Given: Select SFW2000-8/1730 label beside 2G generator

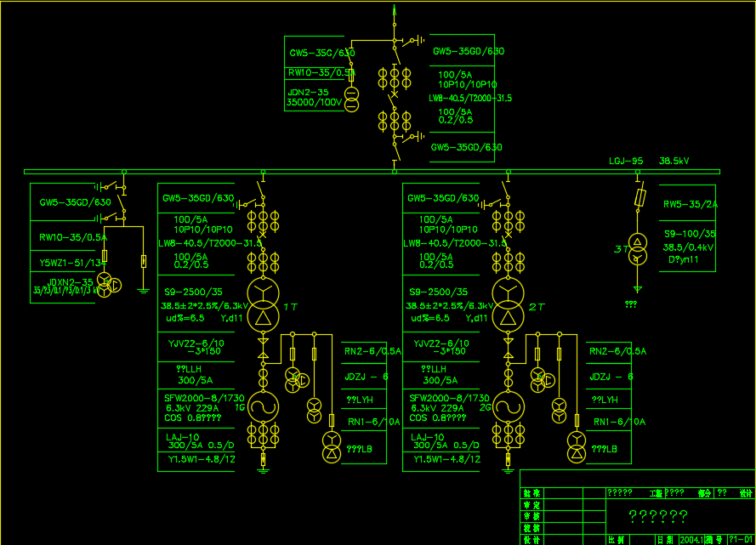Looking at the screenshot, I should pos(449,398).
